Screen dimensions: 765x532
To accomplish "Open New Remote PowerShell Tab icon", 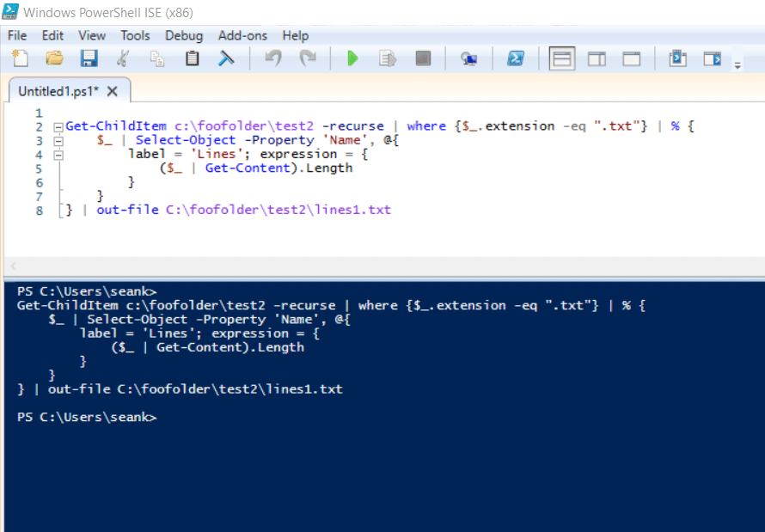I will (468, 58).
